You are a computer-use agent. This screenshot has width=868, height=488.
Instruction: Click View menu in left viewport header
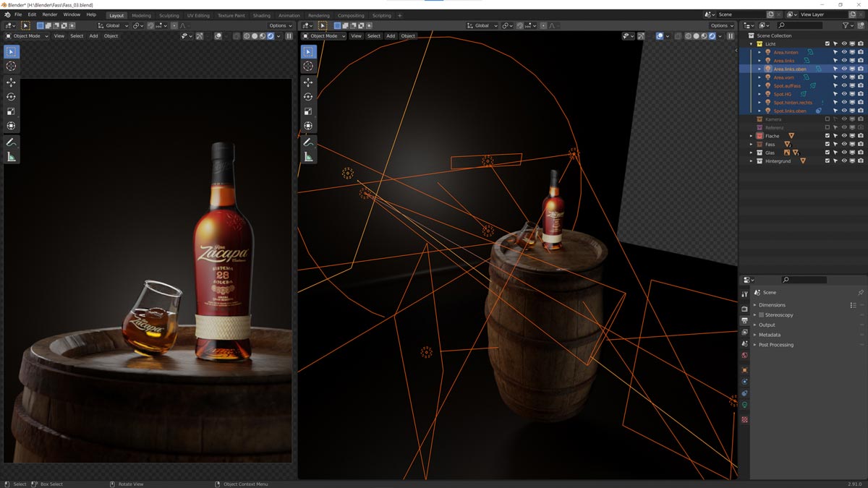click(x=59, y=36)
